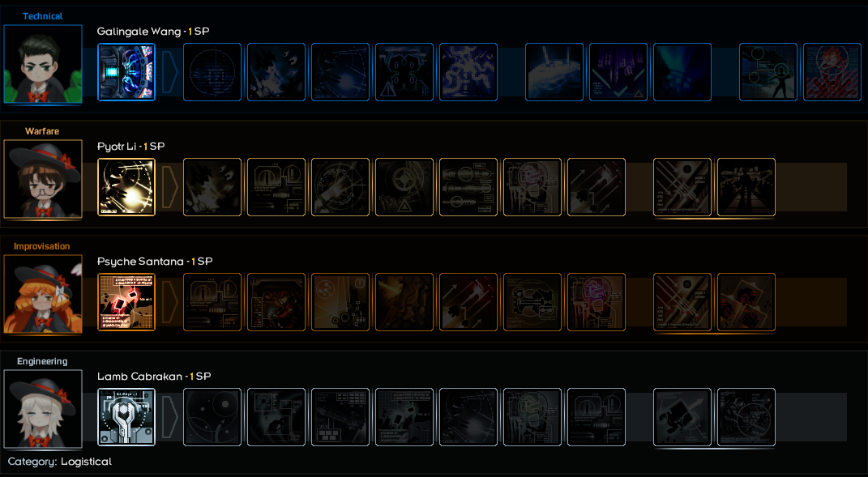
Task: Click the last skill icon in Technical row
Action: coord(832,72)
